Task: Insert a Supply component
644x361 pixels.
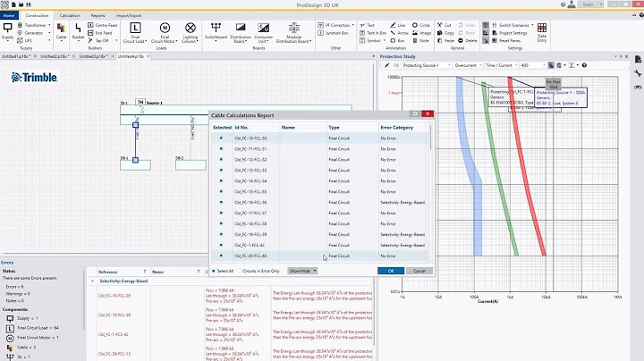Action: [7, 31]
